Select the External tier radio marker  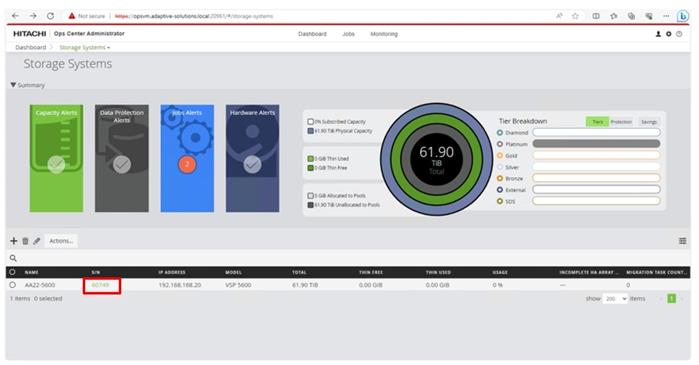click(x=500, y=190)
